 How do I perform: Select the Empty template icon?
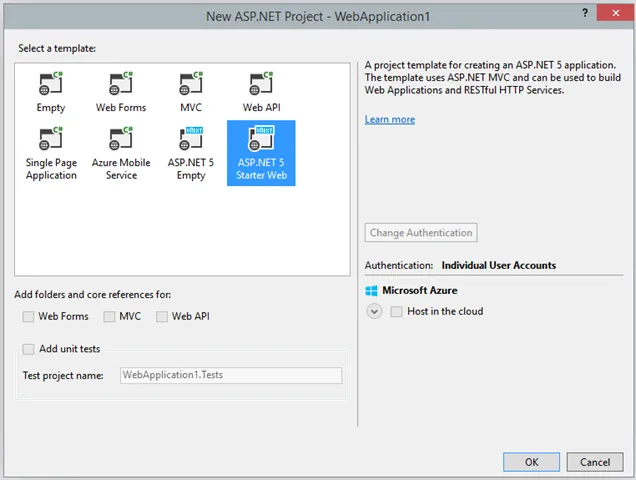[x=51, y=84]
